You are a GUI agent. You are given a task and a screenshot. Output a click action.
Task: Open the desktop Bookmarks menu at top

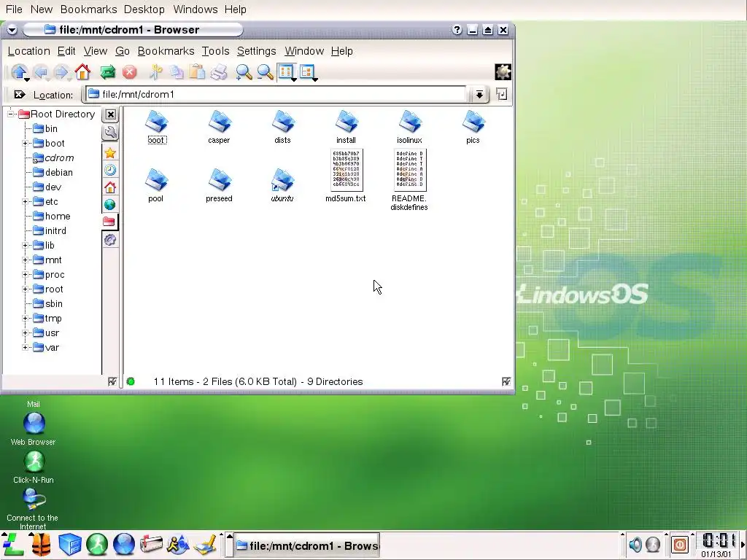click(x=88, y=9)
